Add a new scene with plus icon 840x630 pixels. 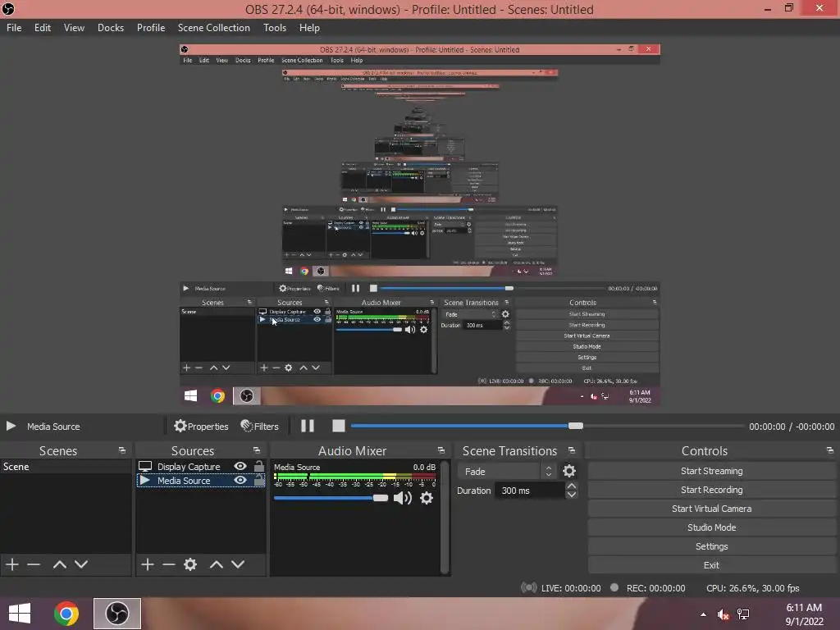[12, 564]
